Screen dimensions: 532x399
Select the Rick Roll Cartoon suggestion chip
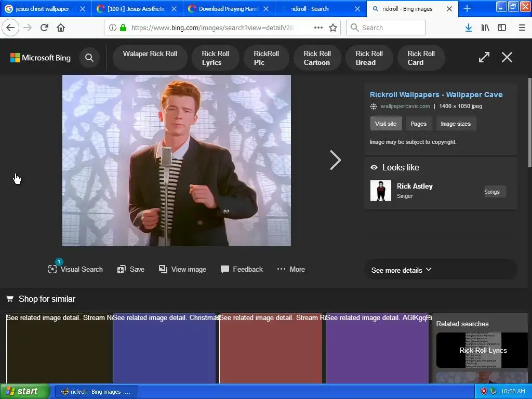317,58
